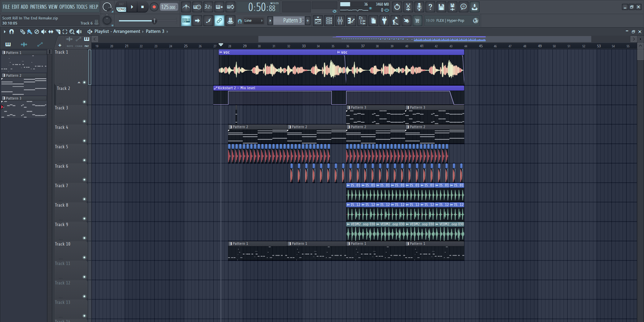This screenshot has width=644, height=322.
Task: Select the Mute tool in the playlist toolbar
Action: 45,32
